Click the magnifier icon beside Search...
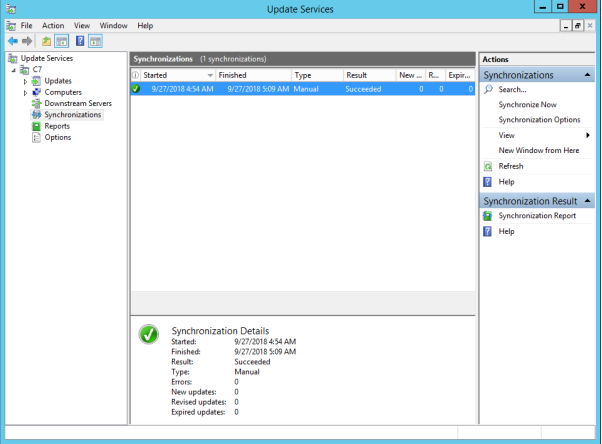602x444 pixels. [x=488, y=89]
